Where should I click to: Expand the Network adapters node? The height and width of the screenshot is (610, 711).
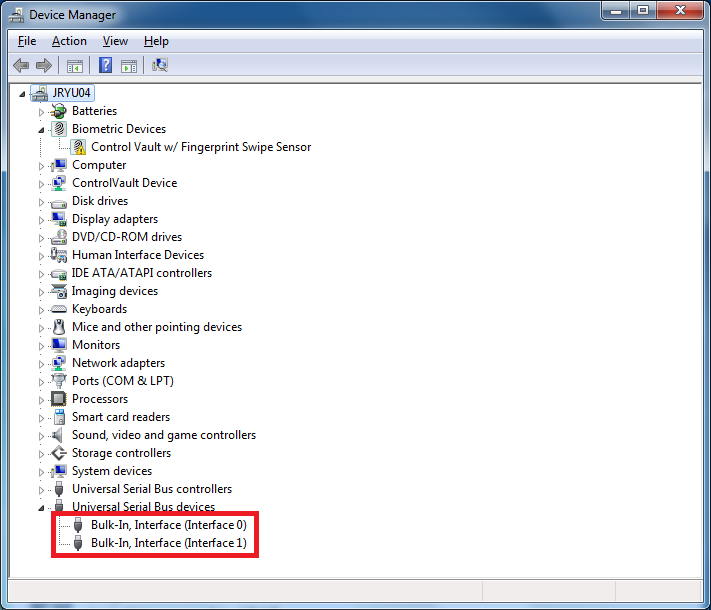point(41,364)
